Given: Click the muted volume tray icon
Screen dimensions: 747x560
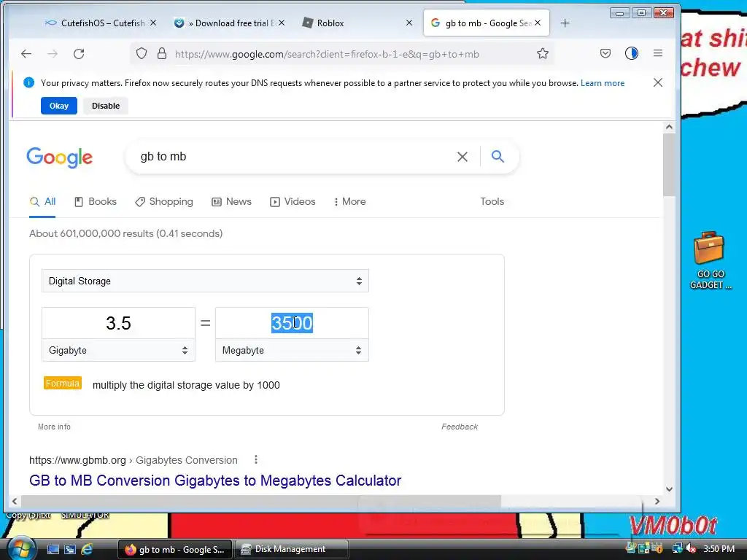Looking at the screenshot, I should click(691, 548).
